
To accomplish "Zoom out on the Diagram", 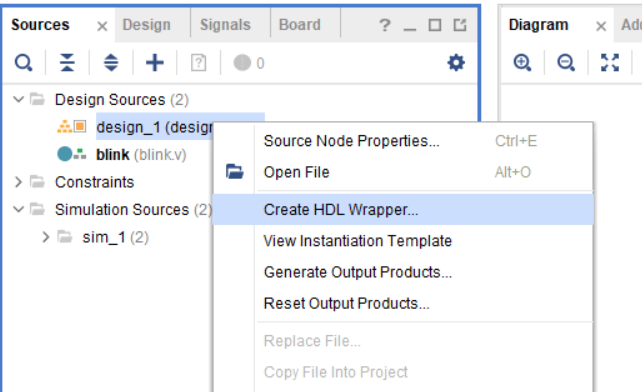I will coord(566,63).
